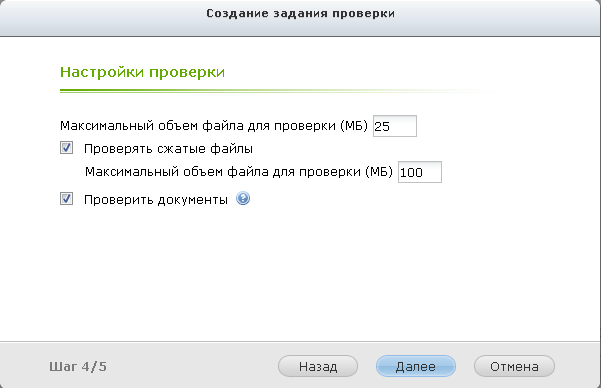Click the compressed file size field showing 100
Image resolution: width=601 pixels, height=388 pixels.
click(420, 172)
